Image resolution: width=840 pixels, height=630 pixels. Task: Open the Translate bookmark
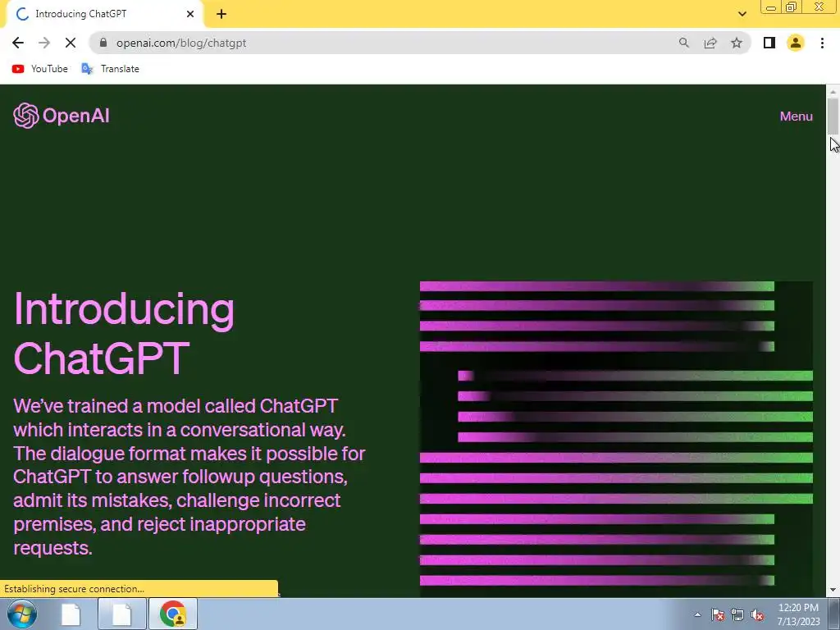click(x=111, y=69)
